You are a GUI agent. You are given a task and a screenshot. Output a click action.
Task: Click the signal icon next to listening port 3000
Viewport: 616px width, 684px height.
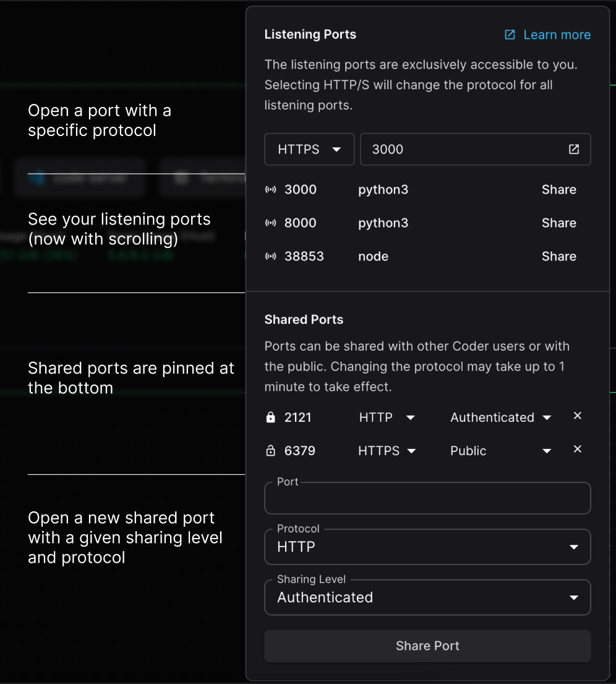pyautogui.click(x=270, y=189)
